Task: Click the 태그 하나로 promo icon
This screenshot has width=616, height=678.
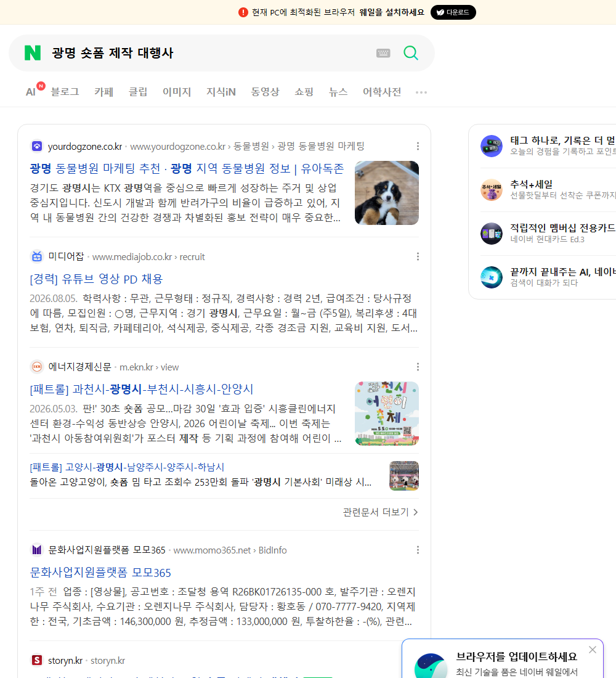Action: (x=492, y=145)
